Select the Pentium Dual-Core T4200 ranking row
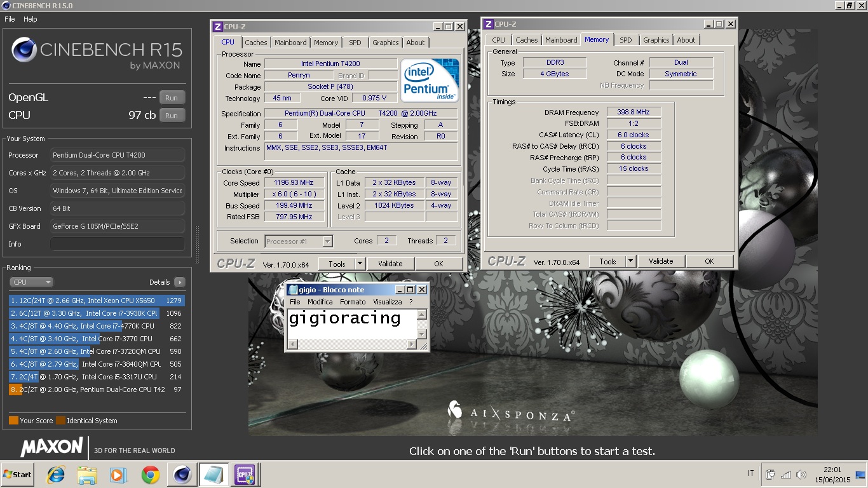The image size is (868, 488). 97,390
